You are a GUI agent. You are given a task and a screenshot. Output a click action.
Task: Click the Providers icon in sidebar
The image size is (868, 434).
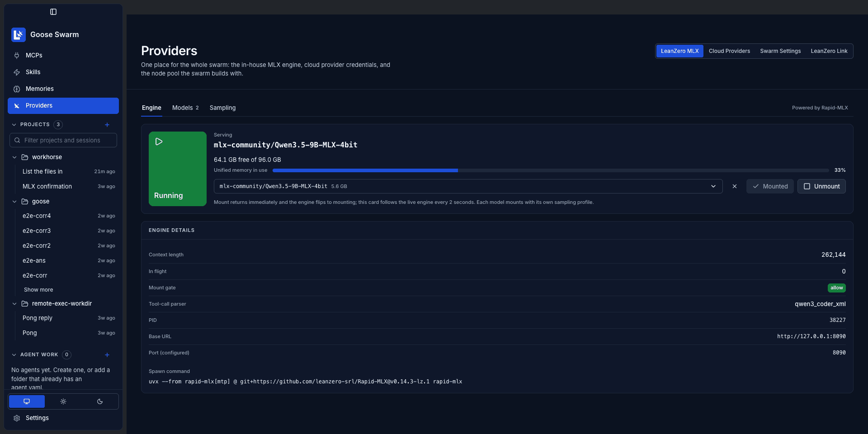click(x=17, y=106)
